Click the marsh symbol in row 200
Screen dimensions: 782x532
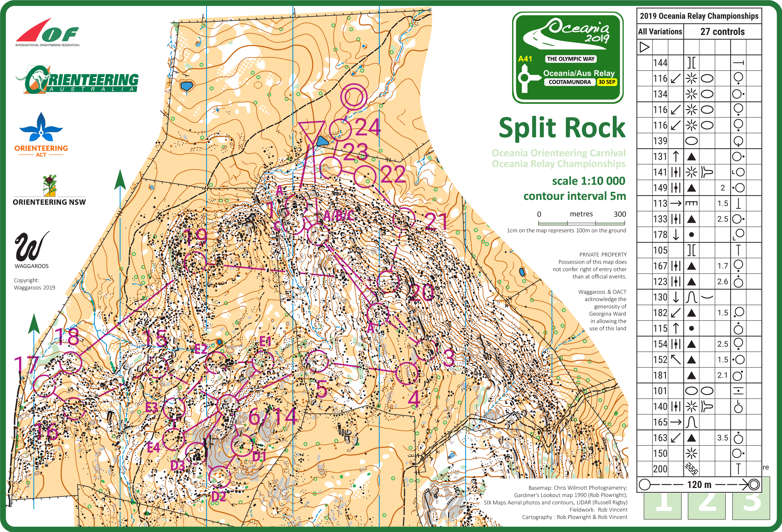pos(692,469)
